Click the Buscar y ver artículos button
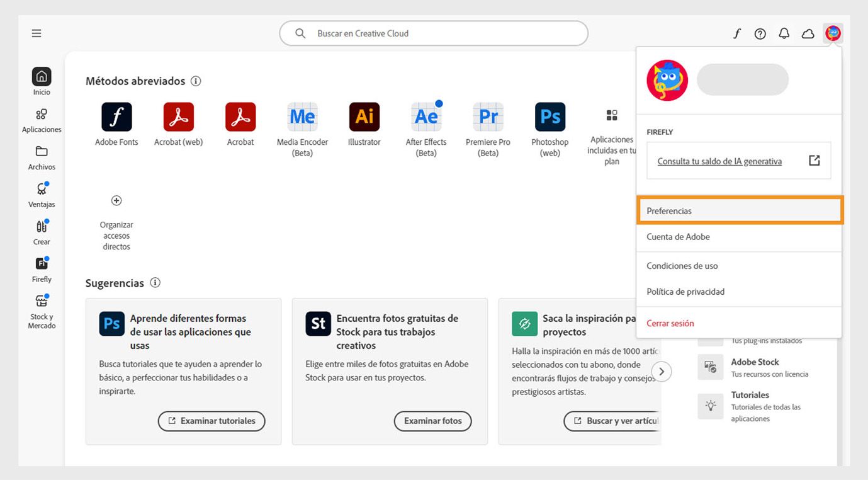The height and width of the screenshot is (480, 868). (x=612, y=421)
